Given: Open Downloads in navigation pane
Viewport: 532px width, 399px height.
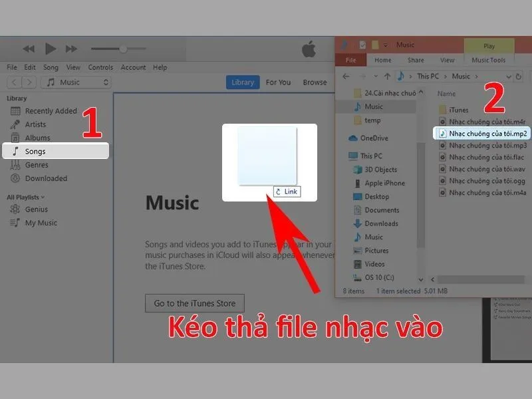Looking at the screenshot, I should pyautogui.click(x=376, y=223).
